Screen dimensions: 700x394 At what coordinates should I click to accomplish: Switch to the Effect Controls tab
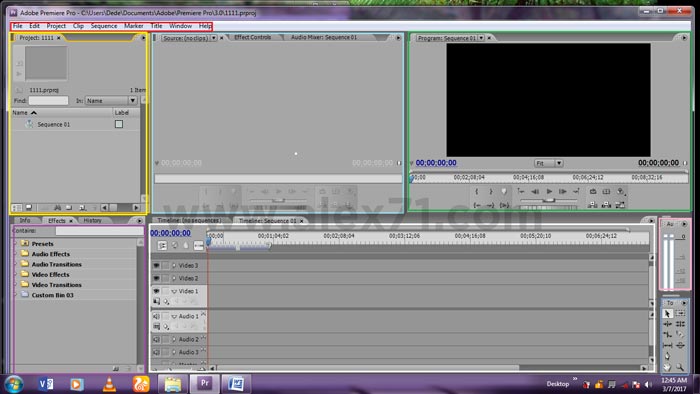tap(253, 37)
